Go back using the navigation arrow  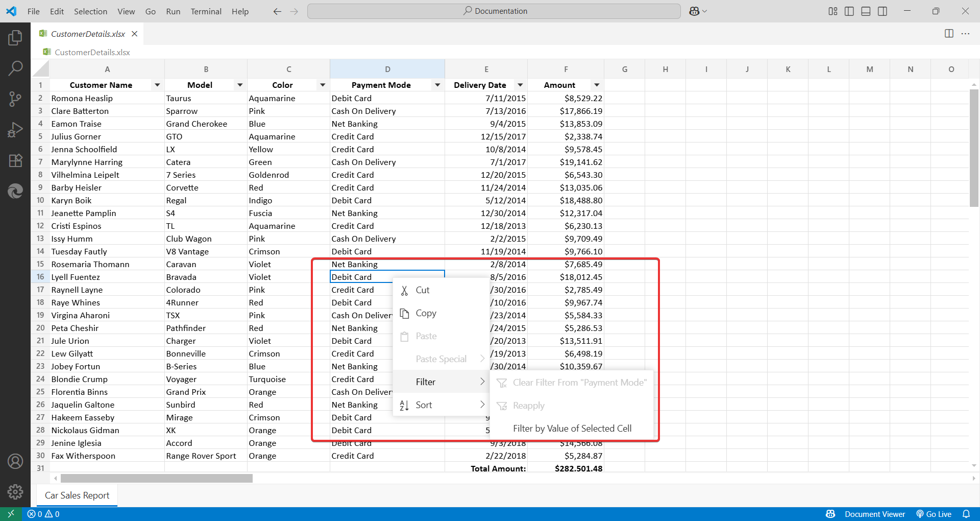point(277,11)
